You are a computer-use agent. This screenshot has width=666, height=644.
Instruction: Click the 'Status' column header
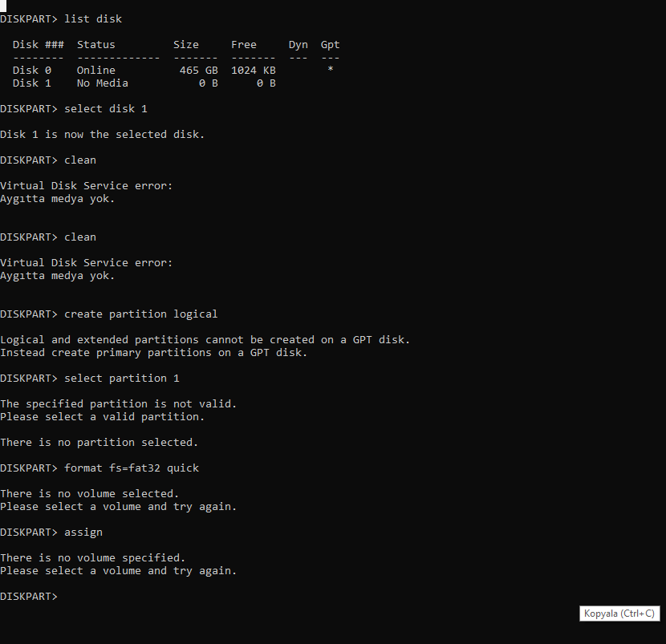point(96,45)
